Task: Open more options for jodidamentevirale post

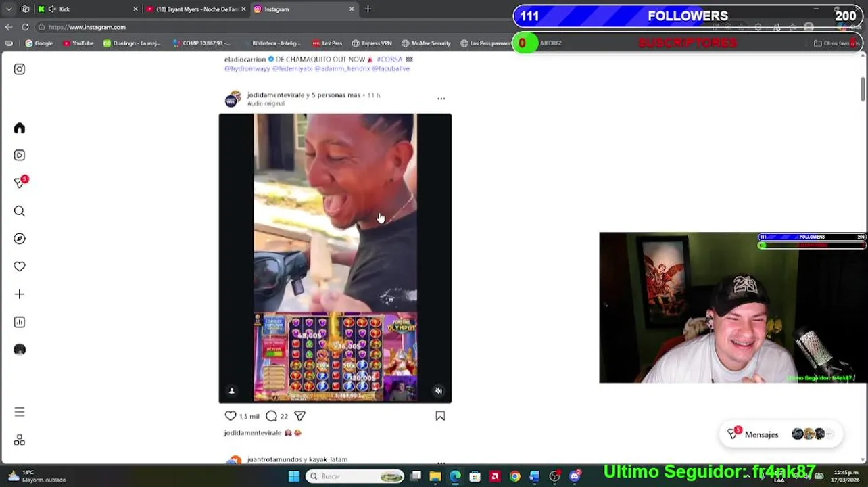Action: (441, 99)
